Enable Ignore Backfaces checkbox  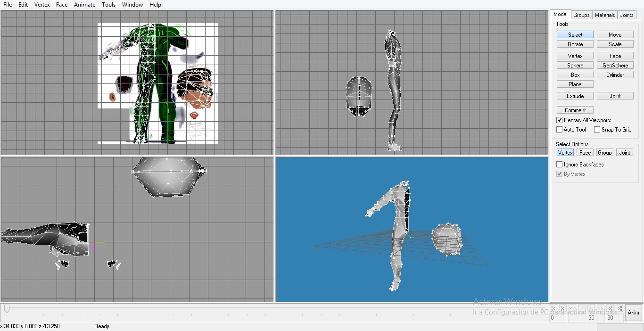pyautogui.click(x=560, y=165)
